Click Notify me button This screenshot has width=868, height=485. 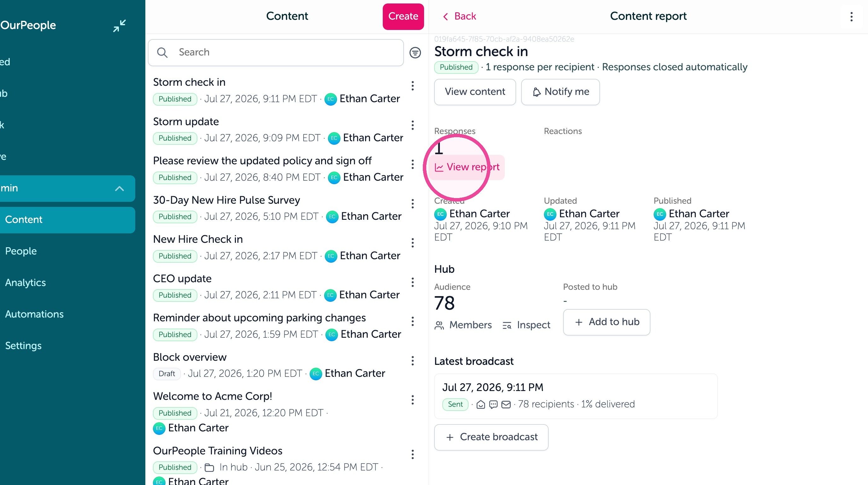coord(560,92)
